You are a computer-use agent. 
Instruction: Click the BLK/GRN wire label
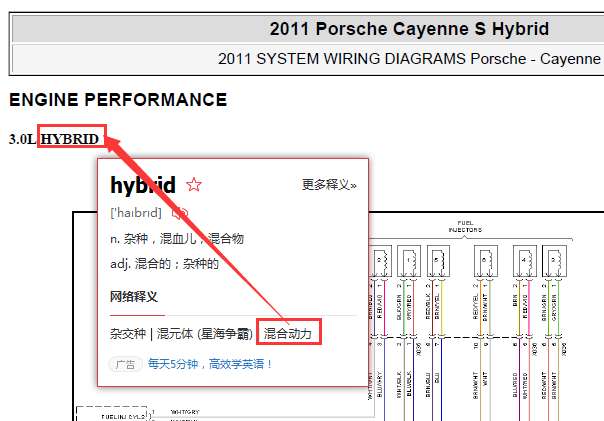(x=399, y=307)
